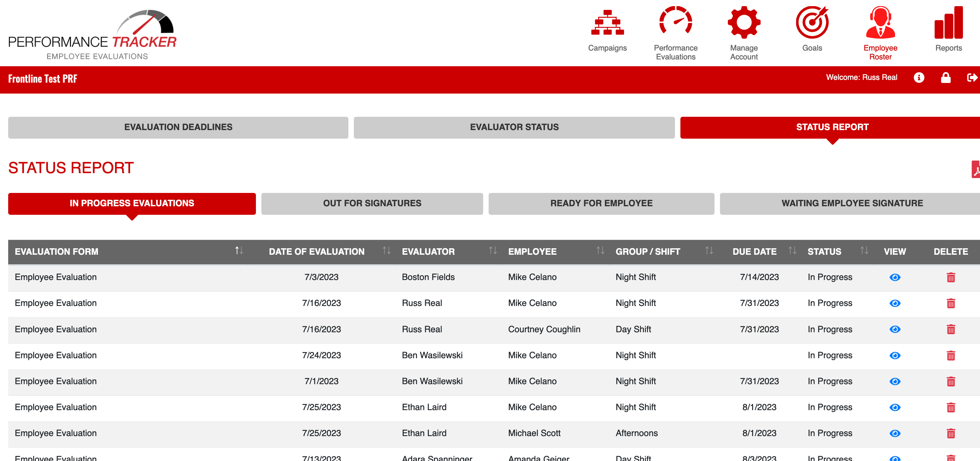The height and width of the screenshot is (461, 980).
Task: Click Boston Fields evaluator cell
Action: [x=428, y=277]
